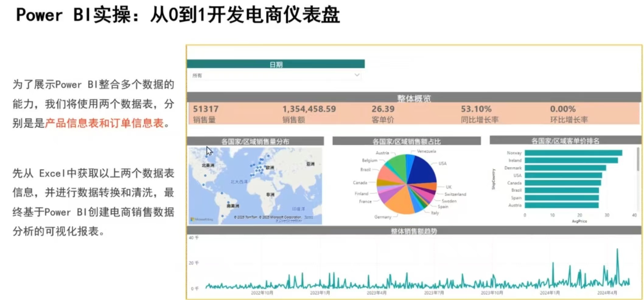Click the 26.39 客单价 KPI value
The image size is (644, 300).
[383, 109]
